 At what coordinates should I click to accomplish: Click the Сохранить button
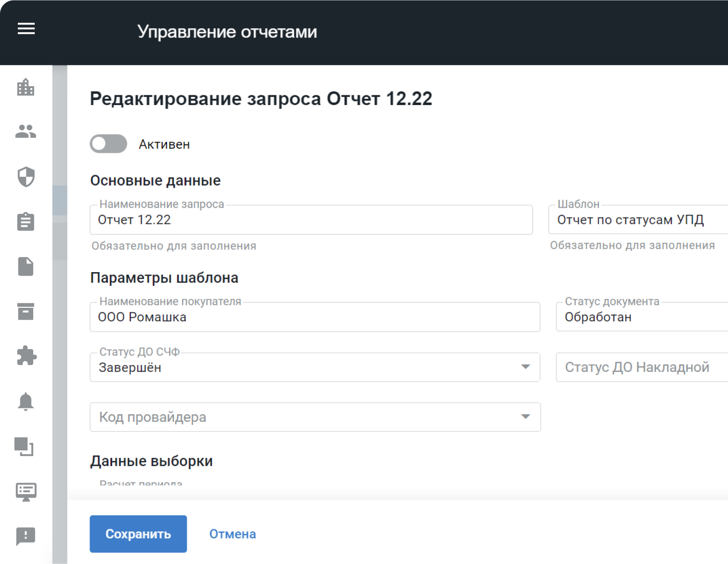point(138,534)
